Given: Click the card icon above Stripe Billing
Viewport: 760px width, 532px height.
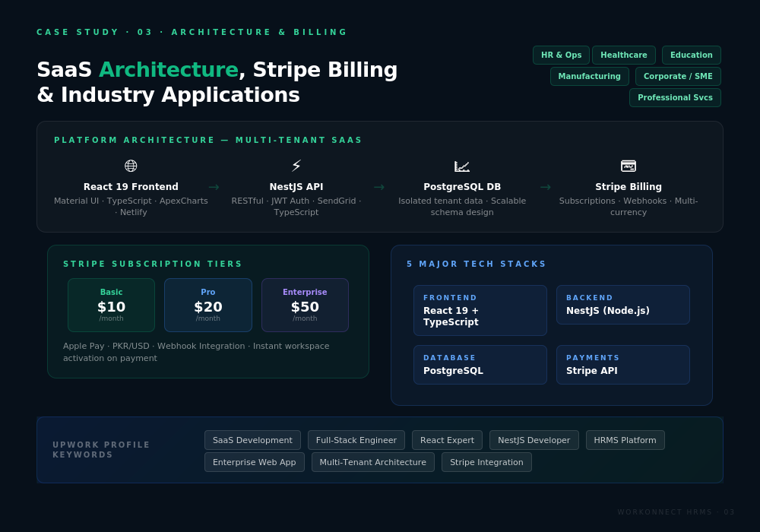Looking at the screenshot, I should pos(629,166).
